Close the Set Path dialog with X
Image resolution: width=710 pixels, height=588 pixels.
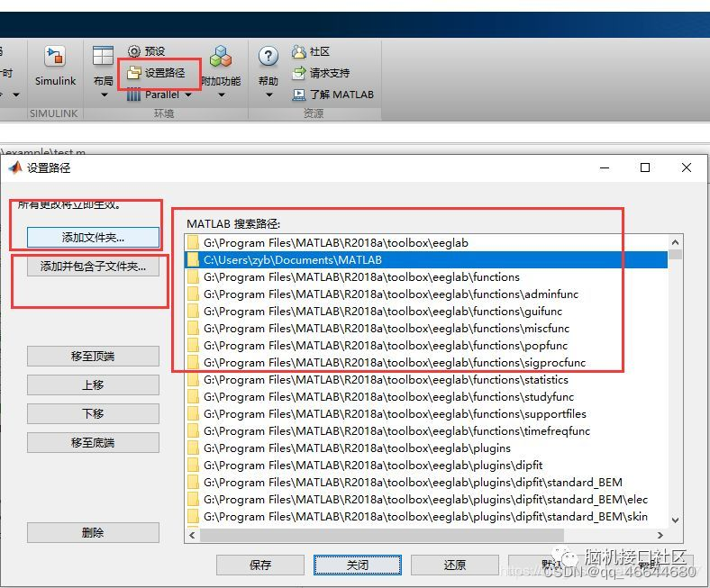[686, 167]
